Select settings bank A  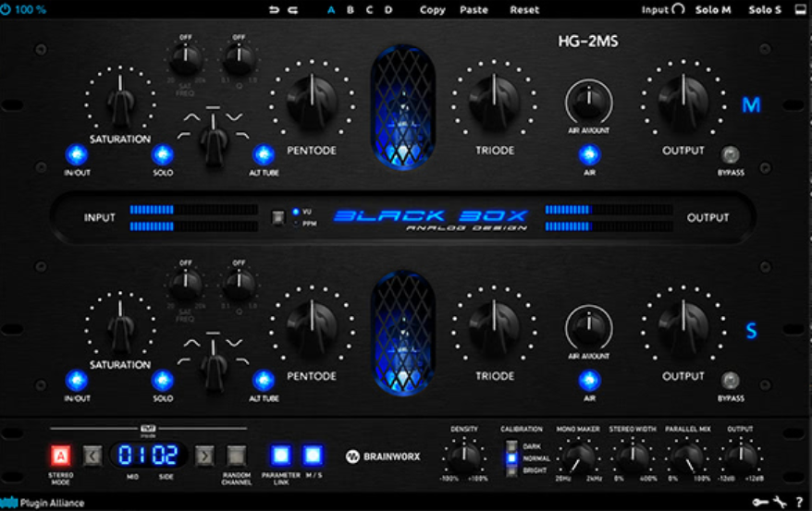pyautogui.click(x=331, y=10)
